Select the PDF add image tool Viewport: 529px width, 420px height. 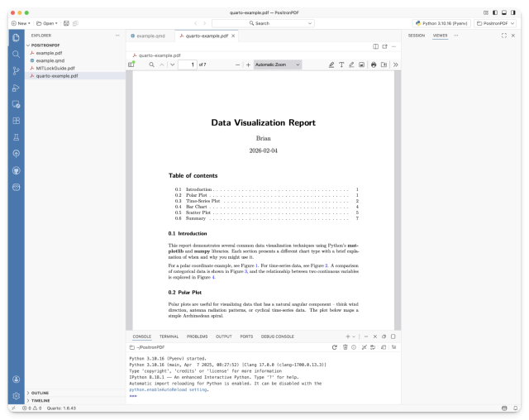362,64
